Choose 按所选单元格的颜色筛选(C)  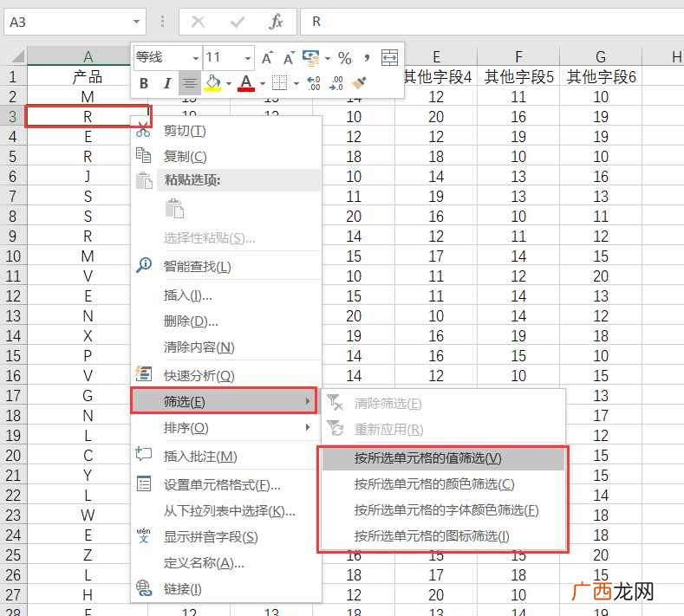click(443, 484)
